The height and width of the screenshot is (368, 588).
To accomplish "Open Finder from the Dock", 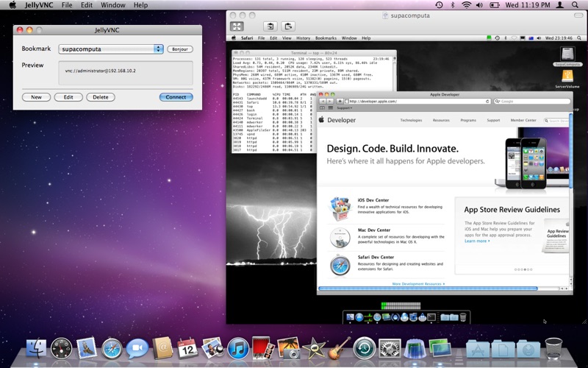I will [36, 347].
